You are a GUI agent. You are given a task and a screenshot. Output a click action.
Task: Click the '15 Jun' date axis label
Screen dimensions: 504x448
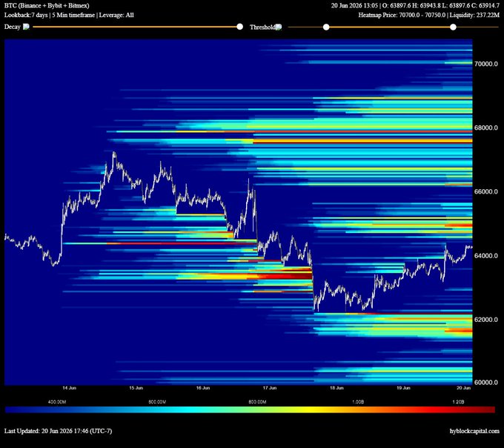[x=136, y=388]
